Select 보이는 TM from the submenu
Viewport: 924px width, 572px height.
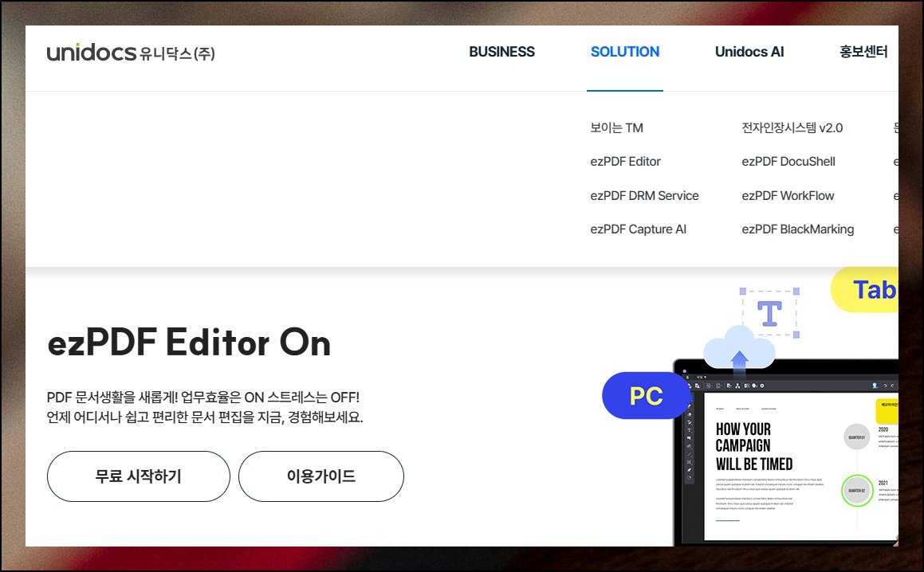click(x=616, y=127)
